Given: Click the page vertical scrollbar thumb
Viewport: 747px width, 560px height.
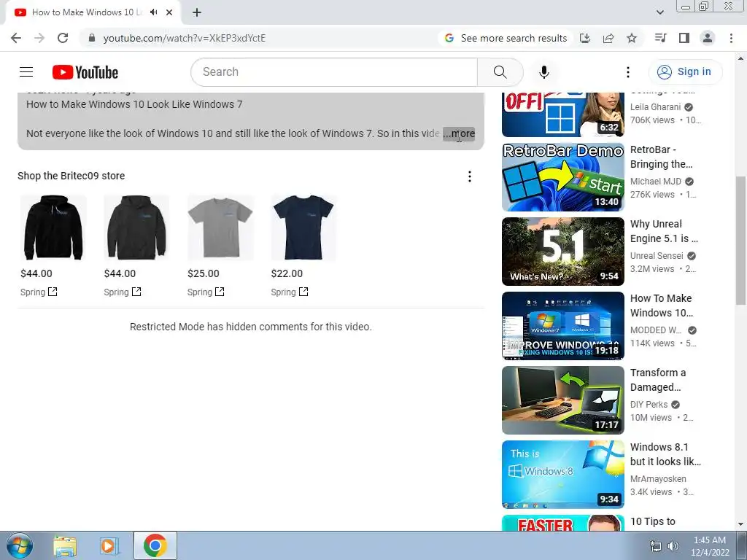Looking at the screenshot, I should pos(740,241).
